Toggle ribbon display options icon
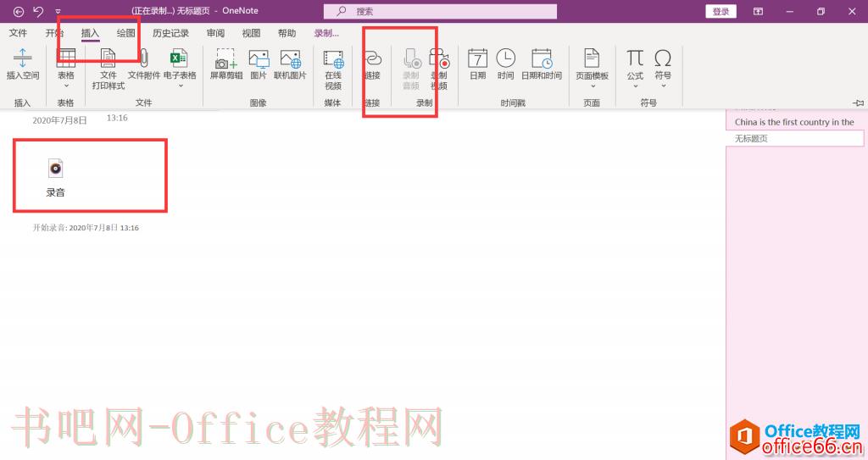Image resolution: width=868 pixels, height=460 pixels. (x=758, y=11)
